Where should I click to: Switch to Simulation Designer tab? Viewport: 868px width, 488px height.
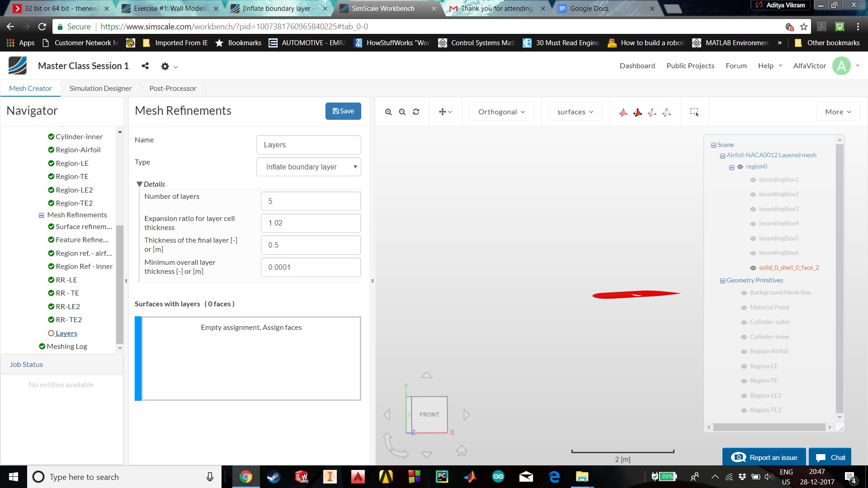100,89
